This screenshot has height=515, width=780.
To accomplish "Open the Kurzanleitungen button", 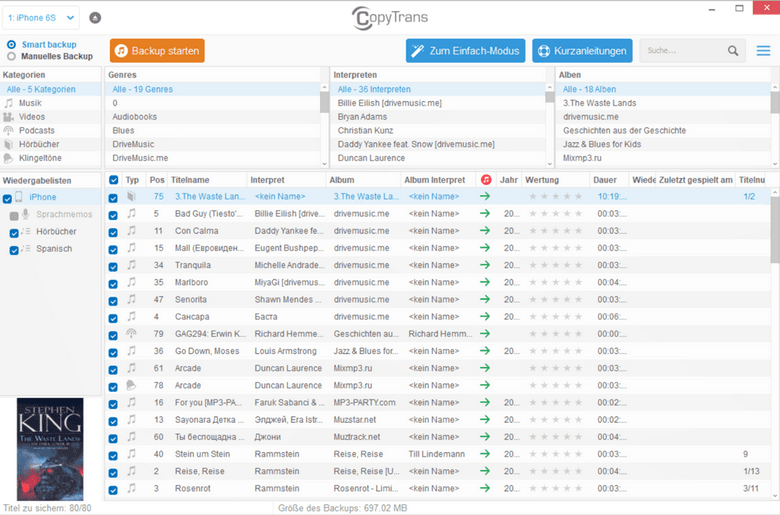I will tap(582, 51).
